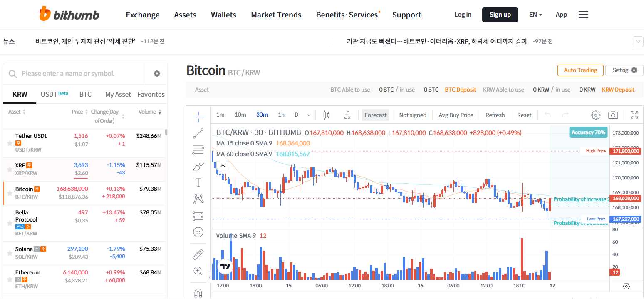Switch chart to fullscreen mode
Image resolution: width=644 pixels, height=299 pixels.
pyautogui.click(x=634, y=115)
